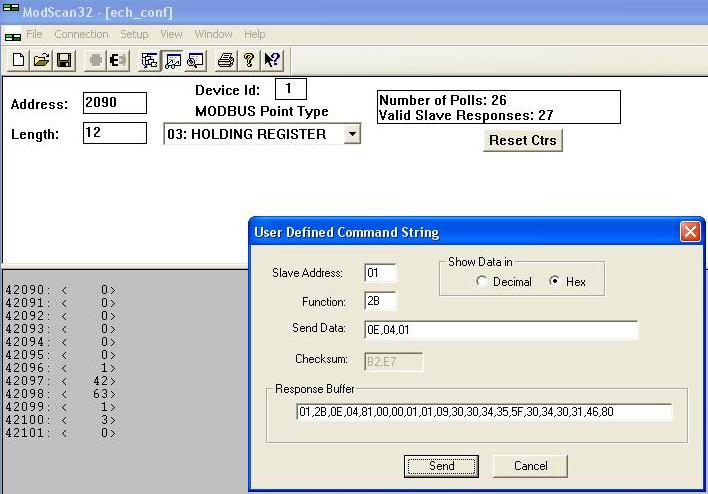The width and height of the screenshot is (708, 494).
Task: Click the About question mark icon
Action: click(x=248, y=60)
